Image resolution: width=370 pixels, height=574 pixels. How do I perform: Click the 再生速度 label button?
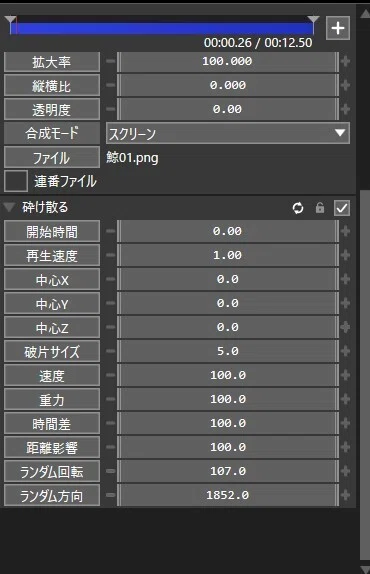(52, 255)
